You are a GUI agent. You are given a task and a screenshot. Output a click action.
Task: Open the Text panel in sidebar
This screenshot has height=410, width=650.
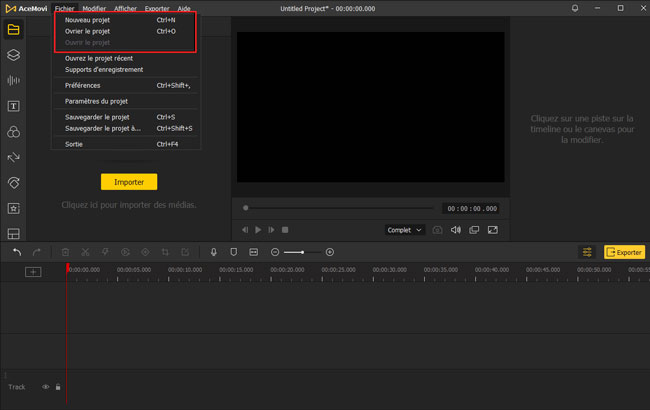pos(14,106)
